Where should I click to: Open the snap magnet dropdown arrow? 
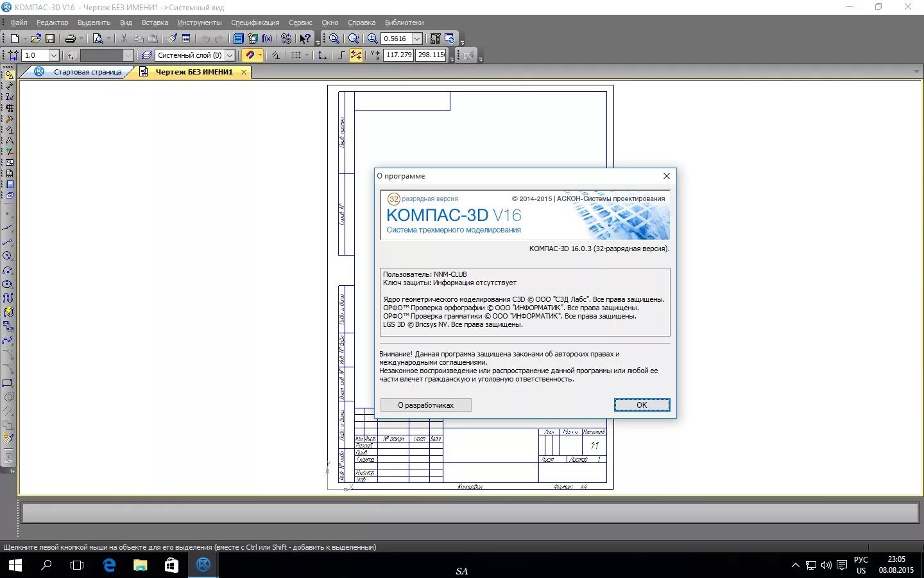point(260,55)
